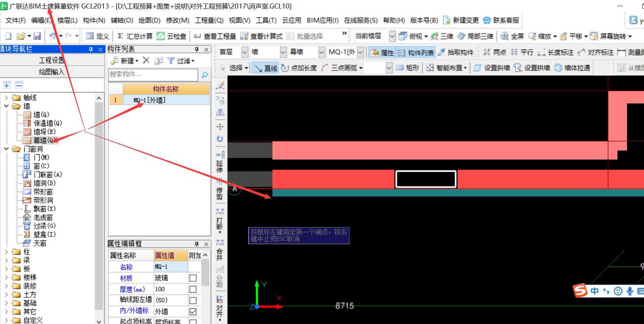Select 平行 parallel axis tool

pos(522,52)
